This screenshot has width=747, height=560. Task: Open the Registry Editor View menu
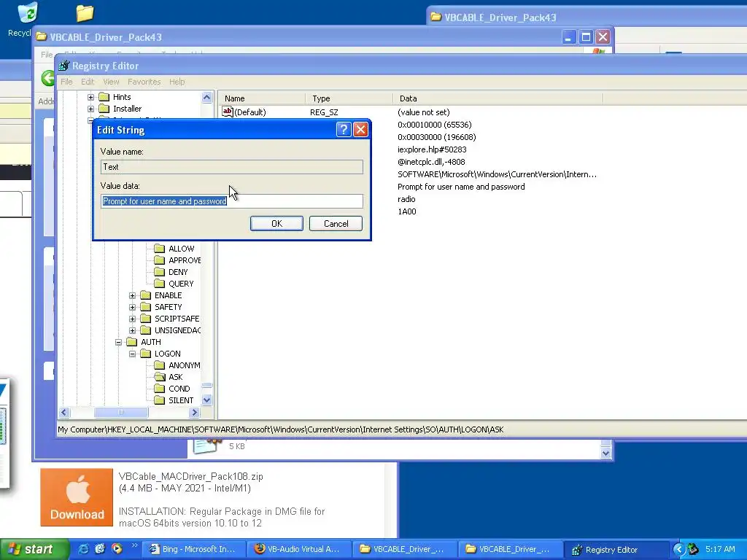[x=111, y=82]
